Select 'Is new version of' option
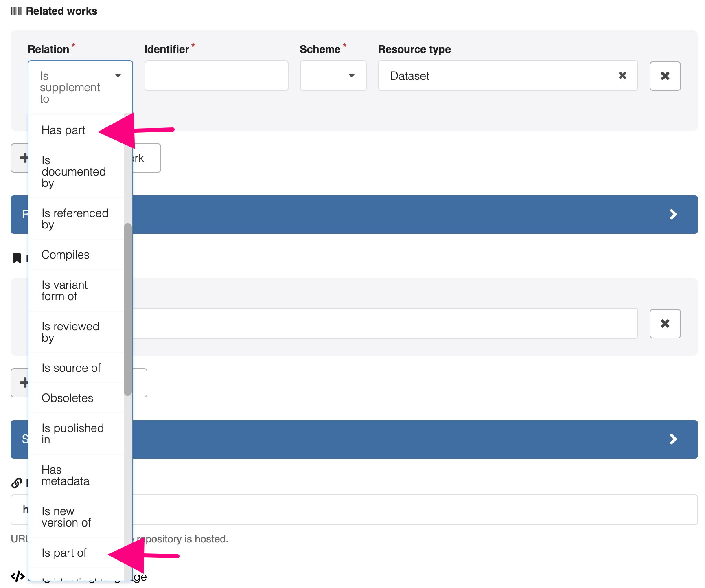The image size is (705, 588). tap(66, 517)
